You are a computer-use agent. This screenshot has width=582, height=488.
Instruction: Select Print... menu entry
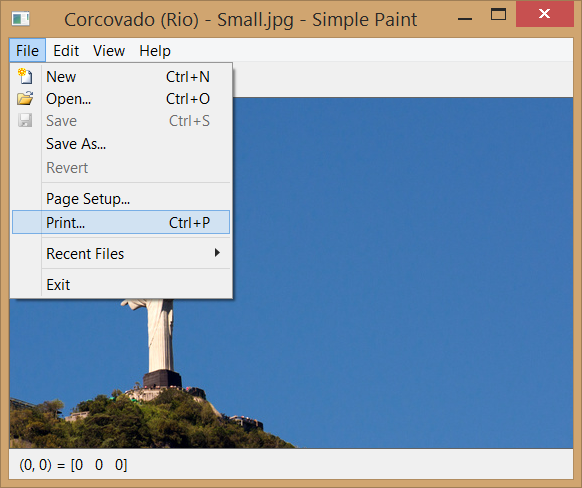click(x=121, y=222)
